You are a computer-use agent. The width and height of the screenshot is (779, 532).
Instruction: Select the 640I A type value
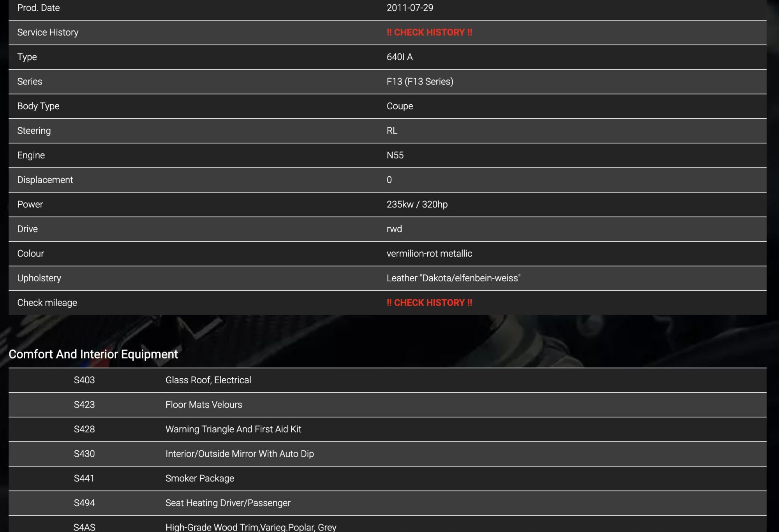[399, 57]
